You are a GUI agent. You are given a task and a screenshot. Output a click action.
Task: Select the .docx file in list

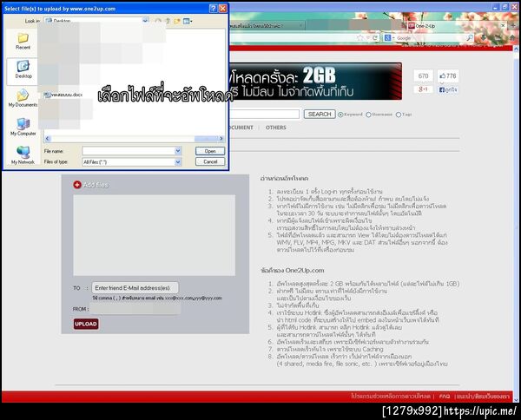tap(63, 95)
